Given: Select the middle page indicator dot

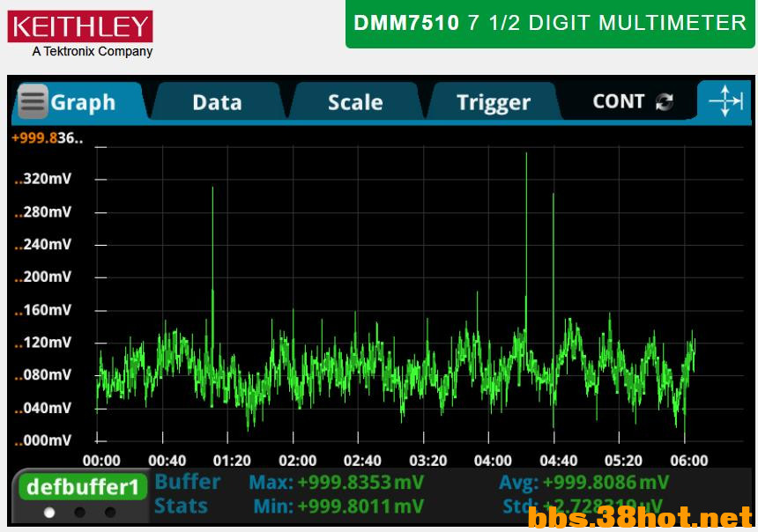Looking at the screenshot, I should tap(79, 512).
